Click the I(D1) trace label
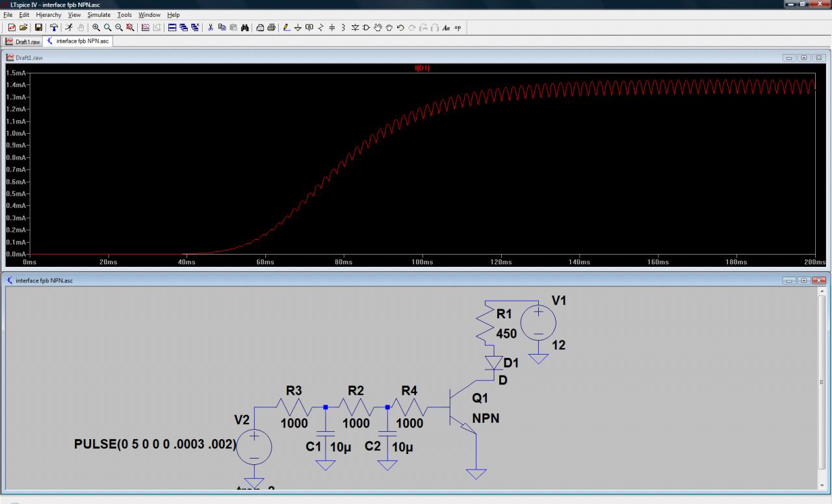Image resolution: width=832 pixels, height=504 pixels. click(422, 68)
